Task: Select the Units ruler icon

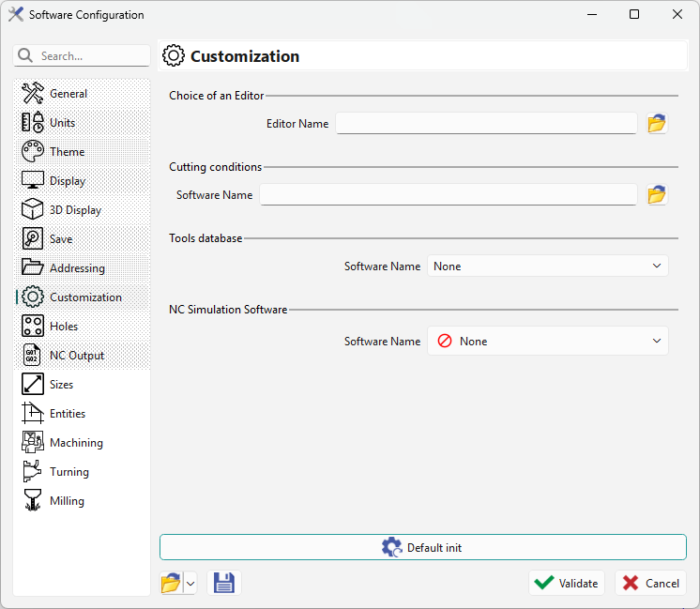Action: coord(33,123)
